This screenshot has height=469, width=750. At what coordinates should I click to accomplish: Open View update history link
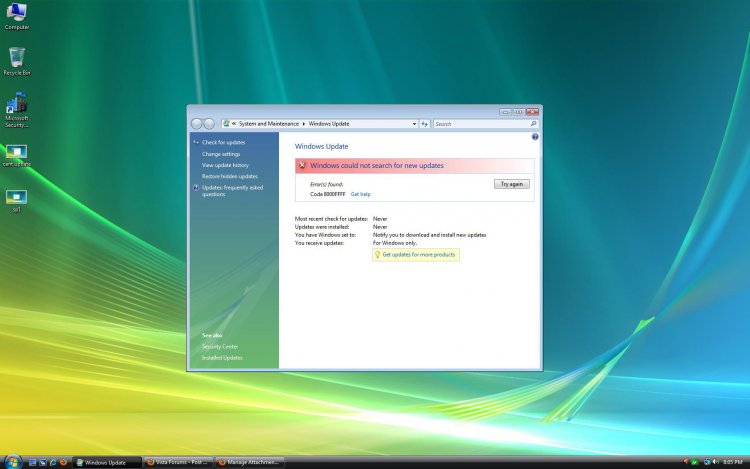coord(225,165)
